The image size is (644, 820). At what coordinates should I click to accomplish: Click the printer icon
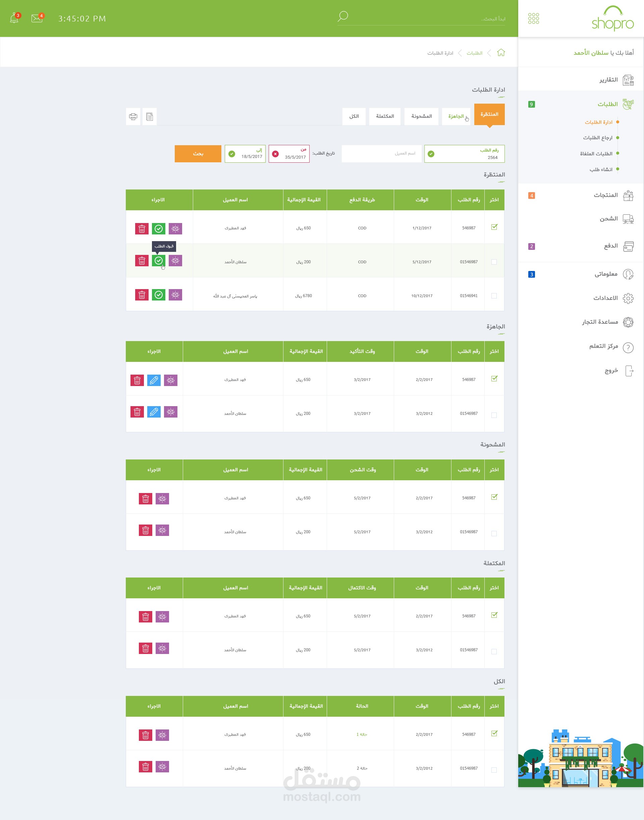(133, 116)
